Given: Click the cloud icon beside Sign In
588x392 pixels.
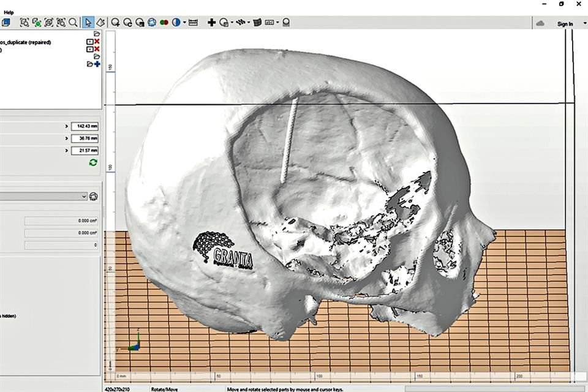Looking at the screenshot, I should click(540, 23).
